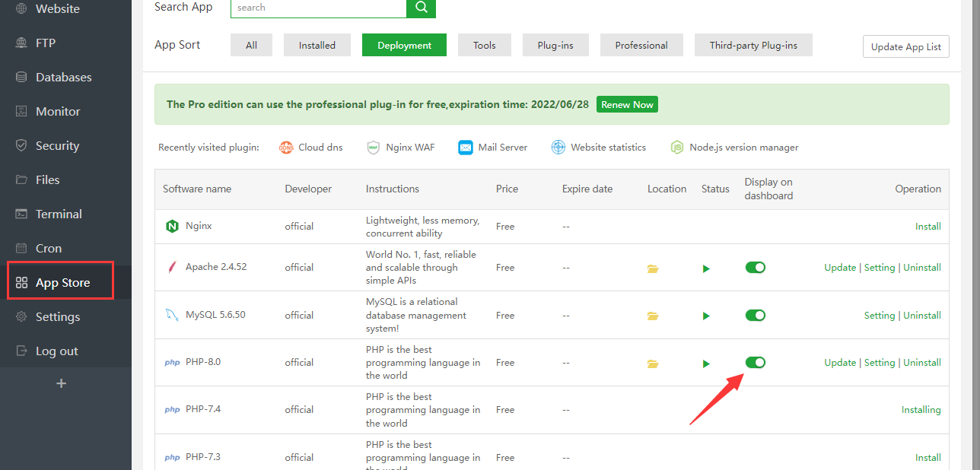This screenshot has height=470, width=980.
Task: Click the MySQL status play icon
Action: (x=706, y=316)
